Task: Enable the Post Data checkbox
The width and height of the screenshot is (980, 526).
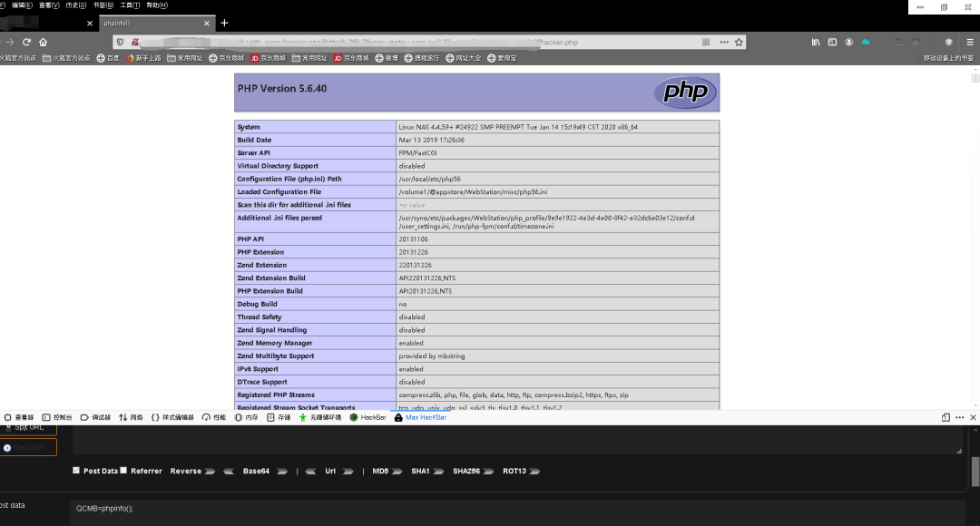Action: click(x=76, y=471)
